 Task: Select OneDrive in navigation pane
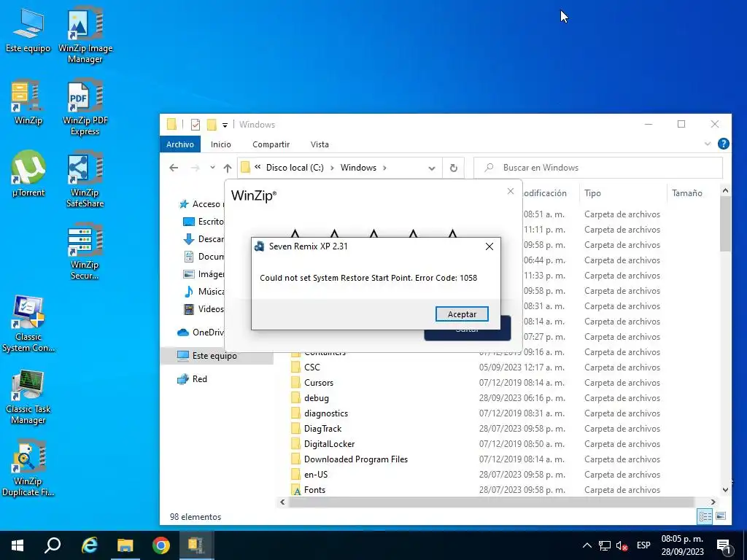tap(200, 332)
